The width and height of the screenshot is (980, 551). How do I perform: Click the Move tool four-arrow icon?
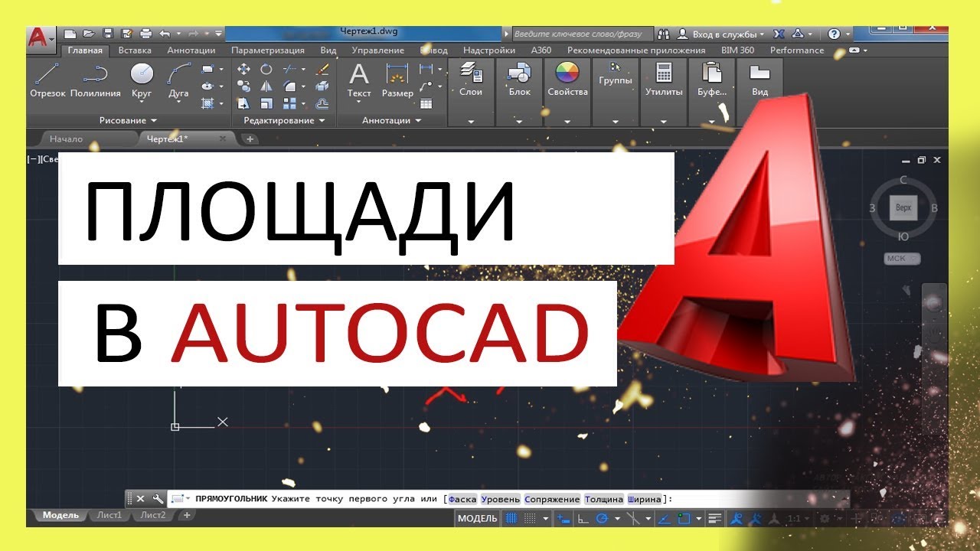point(244,69)
